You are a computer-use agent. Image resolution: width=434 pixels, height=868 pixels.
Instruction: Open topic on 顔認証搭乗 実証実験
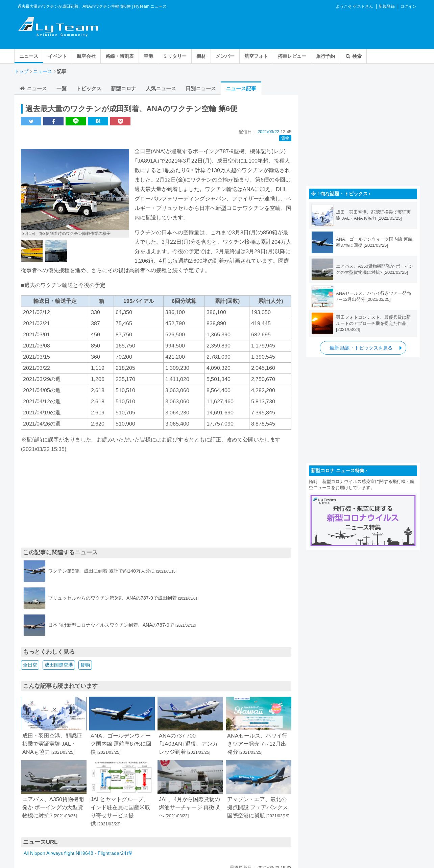pos(363,215)
